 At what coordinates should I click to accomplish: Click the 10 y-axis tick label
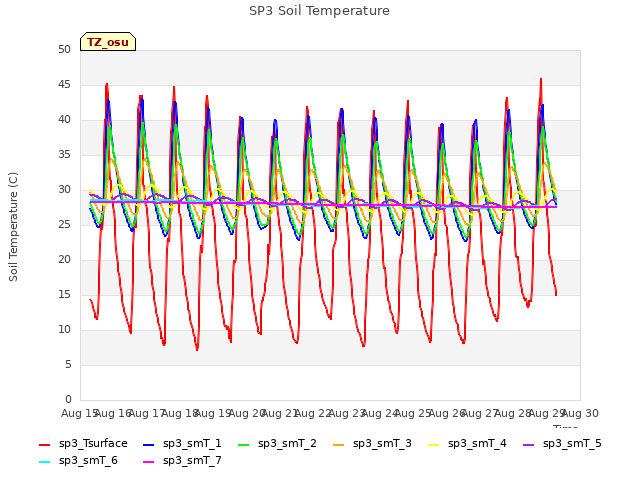[x=64, y=329]
